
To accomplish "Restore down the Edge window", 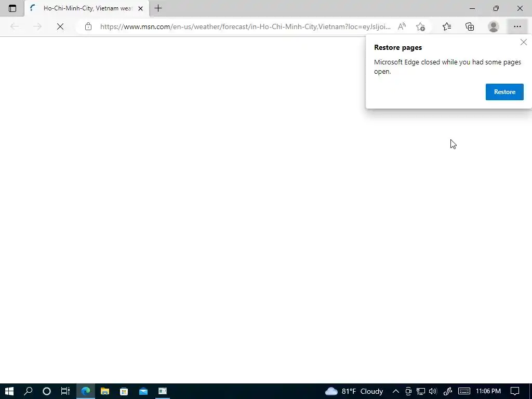I will tap(496, 8).
